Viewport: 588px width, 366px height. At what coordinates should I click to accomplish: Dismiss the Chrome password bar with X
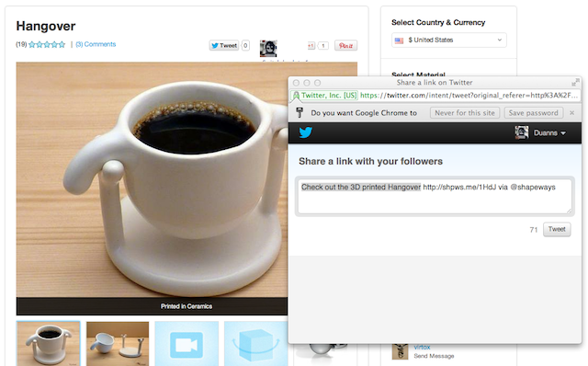tap(571, 113)
